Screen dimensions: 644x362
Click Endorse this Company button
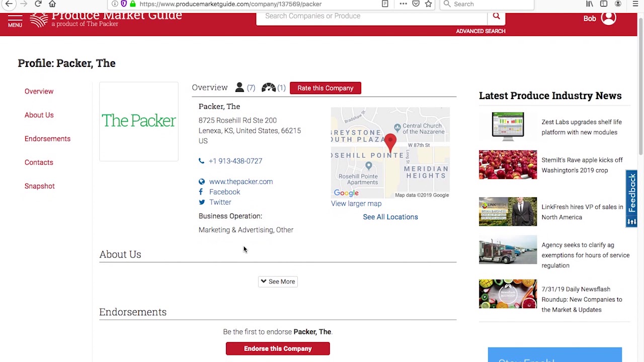278,348
